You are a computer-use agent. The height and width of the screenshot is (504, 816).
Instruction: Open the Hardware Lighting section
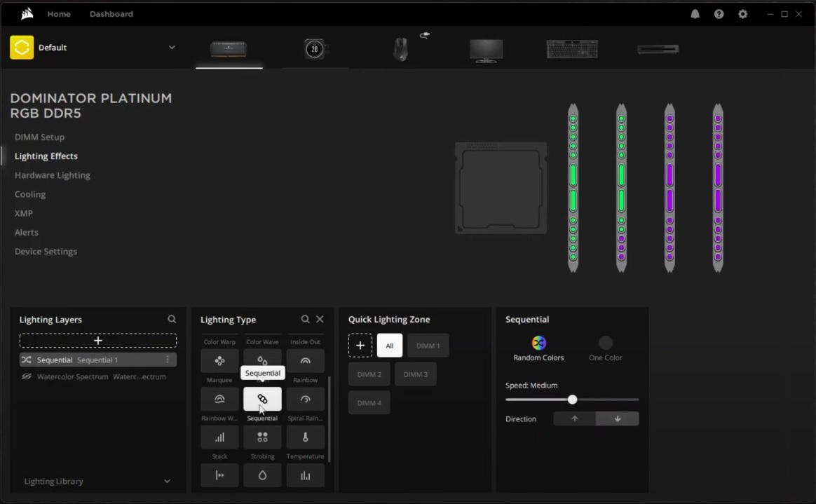pos(52,175)
